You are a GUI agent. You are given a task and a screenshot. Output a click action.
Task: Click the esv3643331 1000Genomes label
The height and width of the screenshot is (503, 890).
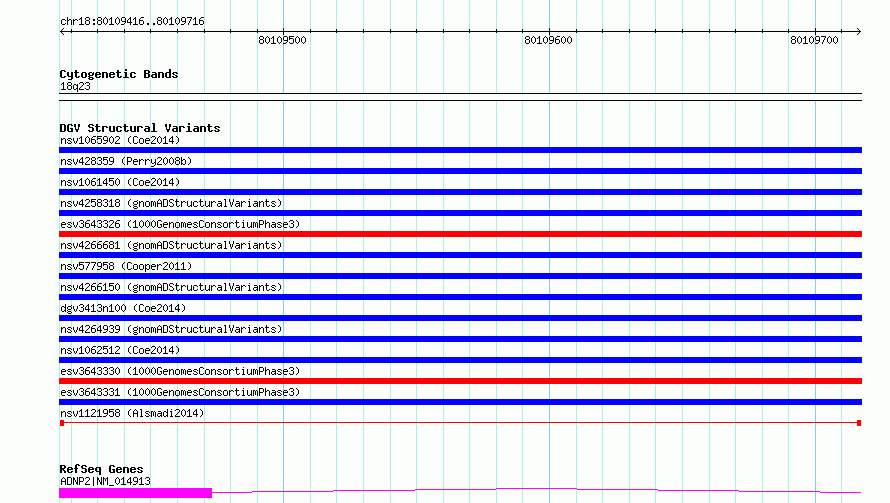click(x=180, y=392)
